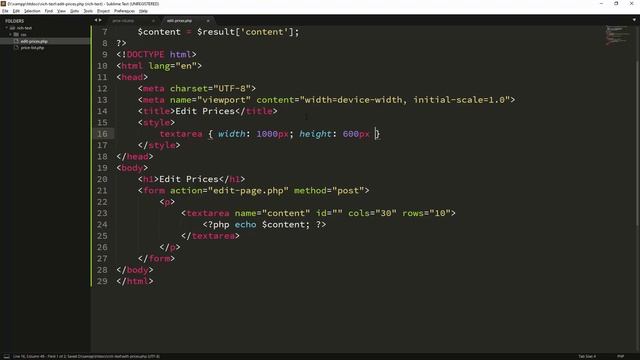Click $result['content'] on line 7
Image resolution: width=640 pixels, height=360 pixels.
point(245,32)
